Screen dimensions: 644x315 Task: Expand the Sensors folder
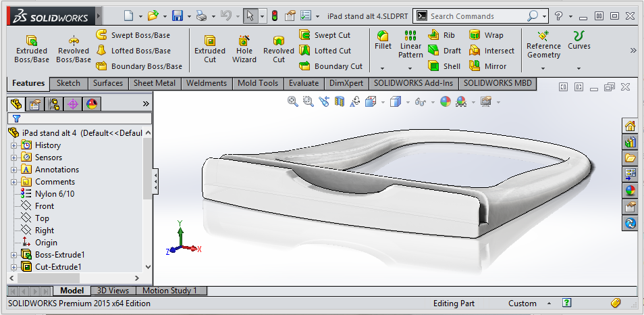click(13, 157)
